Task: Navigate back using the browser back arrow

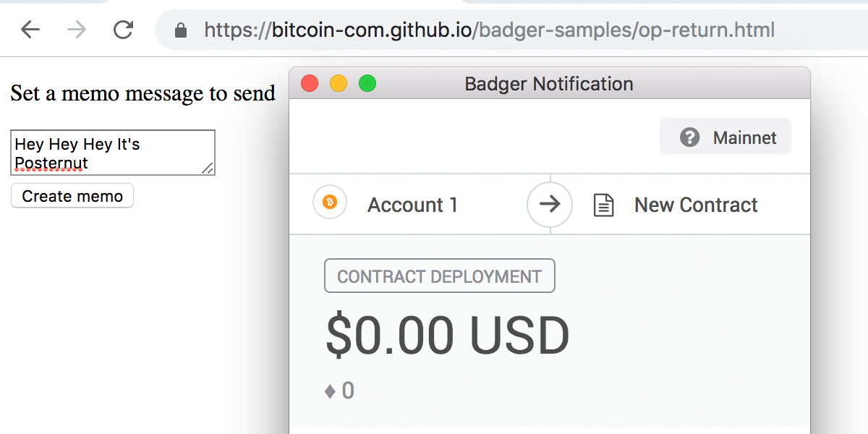Action: pyautogui.click(x=27, y=30)
